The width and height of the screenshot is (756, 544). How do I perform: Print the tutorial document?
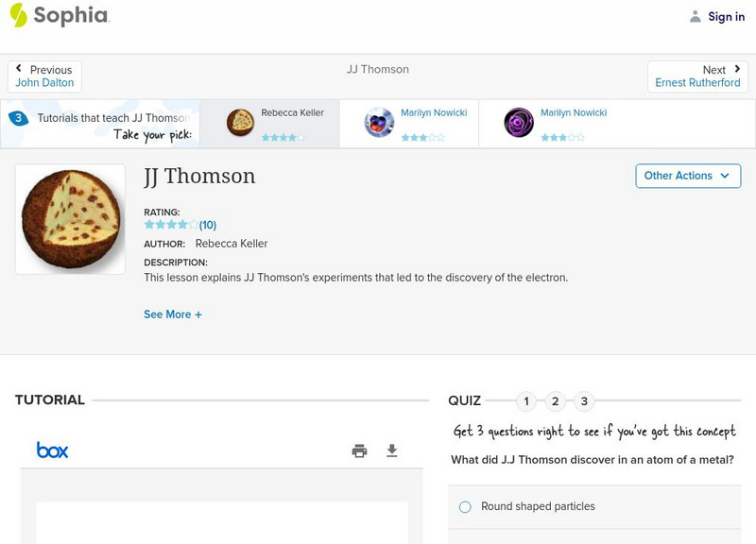tap(359, 451)
